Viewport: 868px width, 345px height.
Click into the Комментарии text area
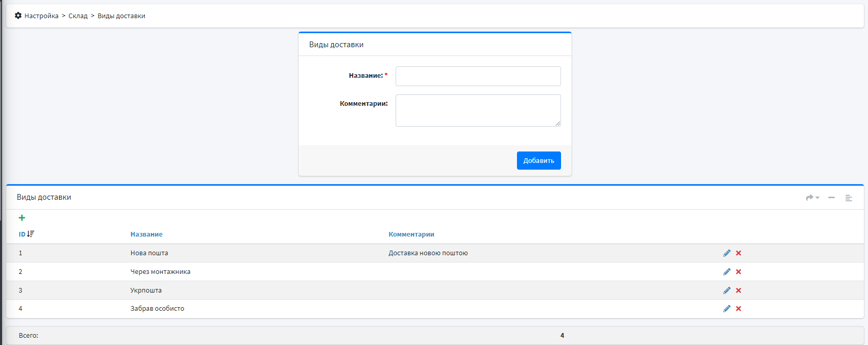coord(478,110)
